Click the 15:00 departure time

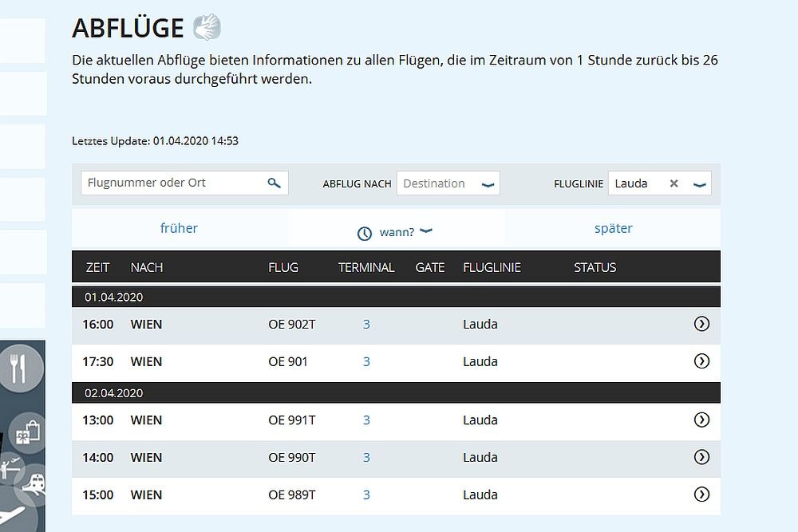97,495
